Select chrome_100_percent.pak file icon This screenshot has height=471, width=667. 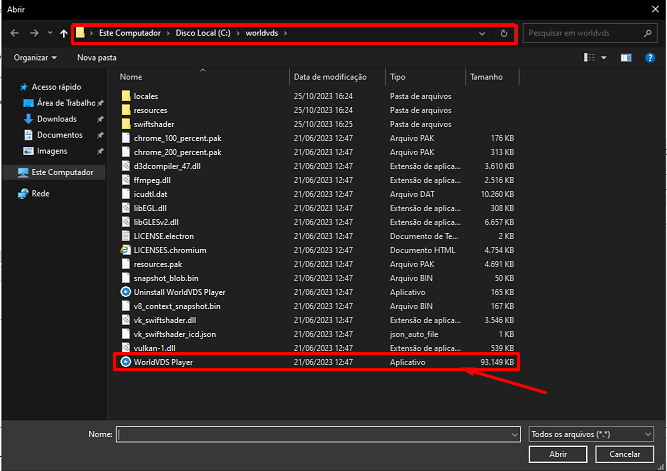[x=125, y=138]
